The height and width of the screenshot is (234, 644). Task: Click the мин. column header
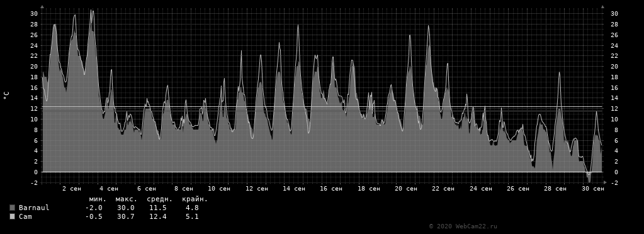98,199
